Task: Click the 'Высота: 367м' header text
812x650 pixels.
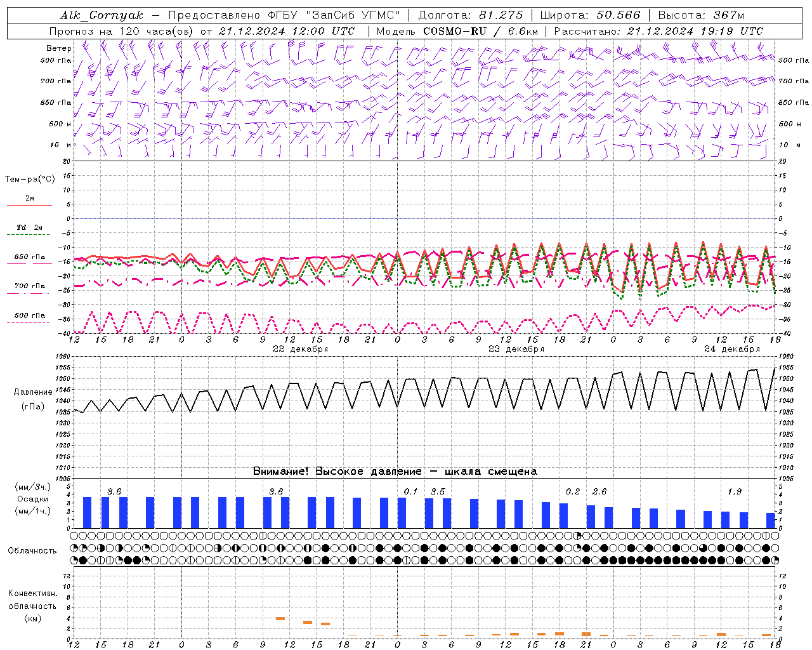Action: coord(701,15)
